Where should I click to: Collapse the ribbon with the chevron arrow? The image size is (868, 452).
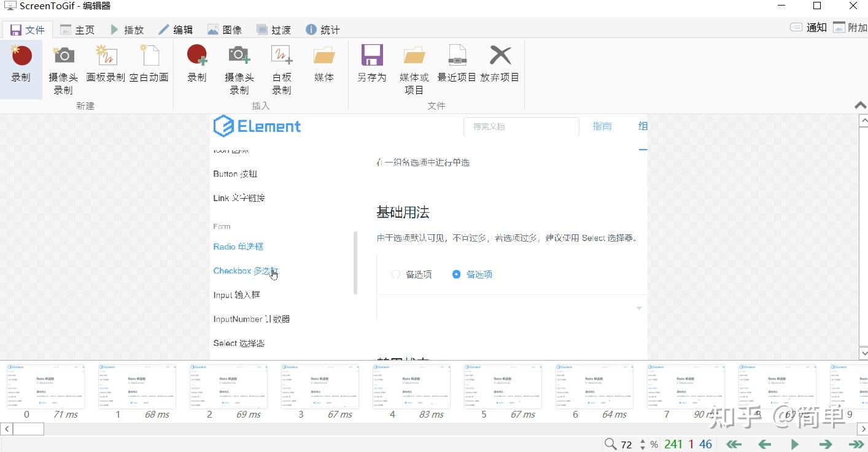point(861,105)
